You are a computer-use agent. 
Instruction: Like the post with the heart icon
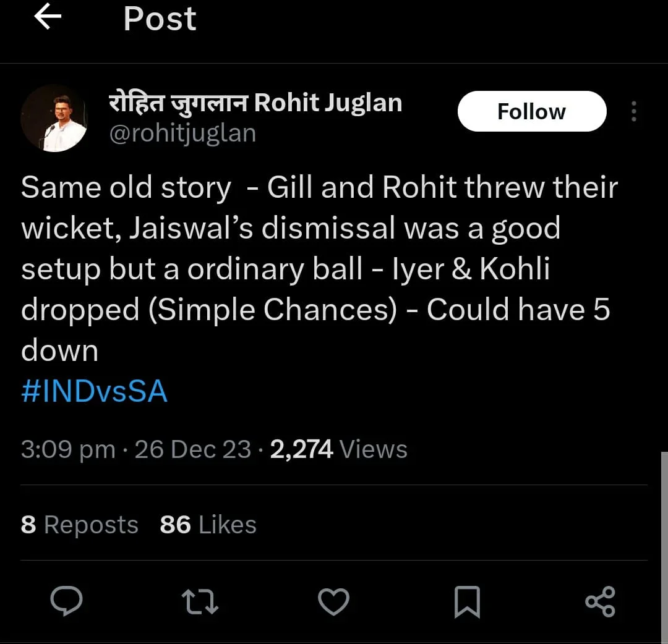(x=333, y=601)
